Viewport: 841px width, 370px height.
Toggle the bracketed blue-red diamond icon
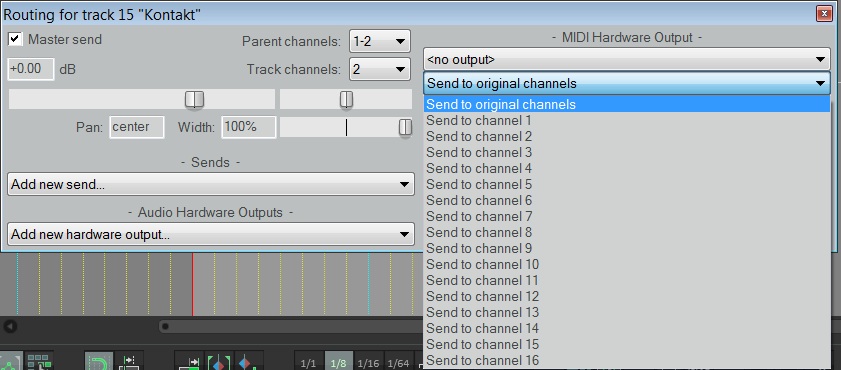tap(219, 361)
